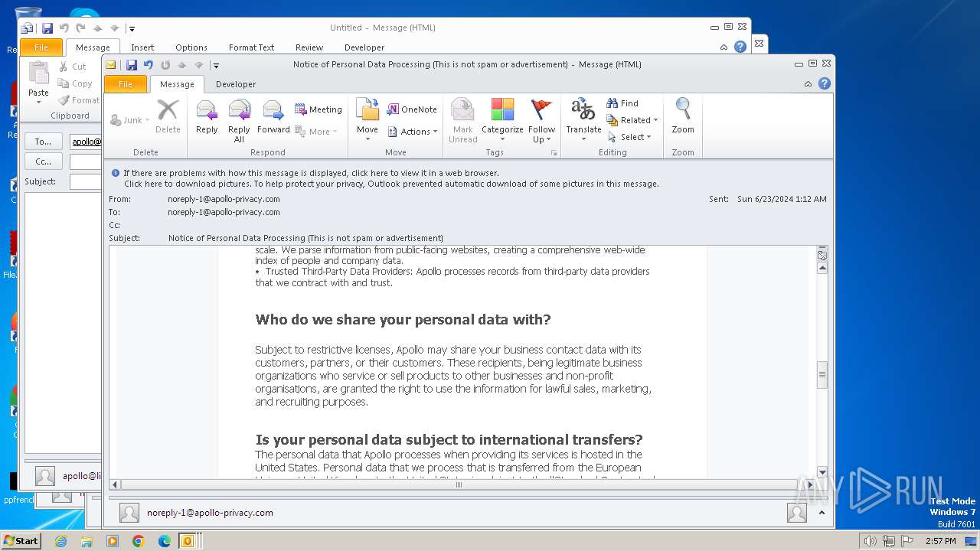
Task: Open Review tab in Untitled window
Action: click(309, 47)
